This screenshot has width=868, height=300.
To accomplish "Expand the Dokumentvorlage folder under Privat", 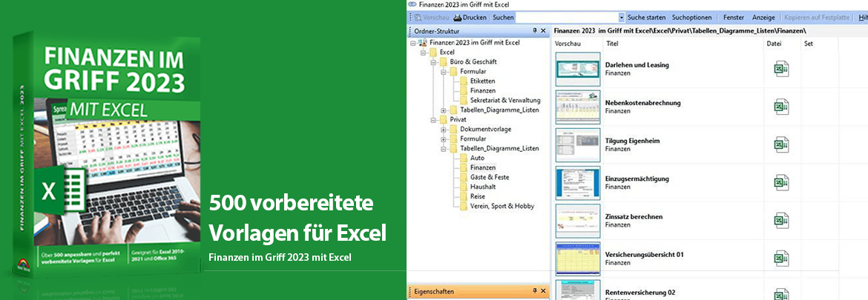I will [443, 129].
